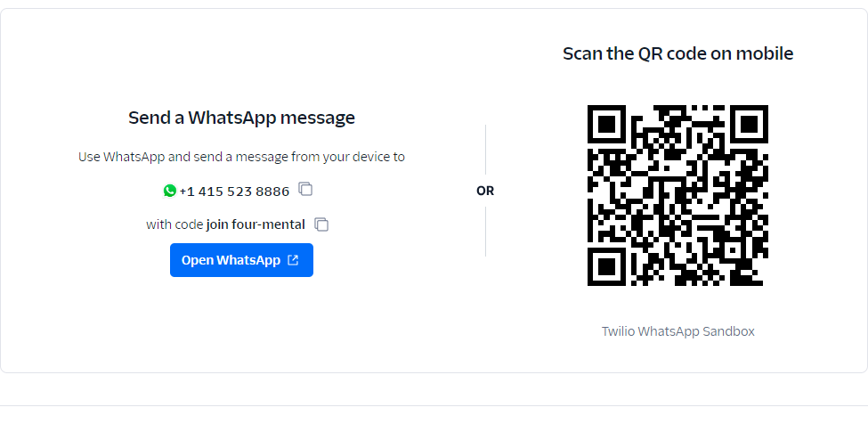This screenshot has height=432, width=868.
Task: Click the external link icon on Open WhatsApp
Action: tap(293, 260)
